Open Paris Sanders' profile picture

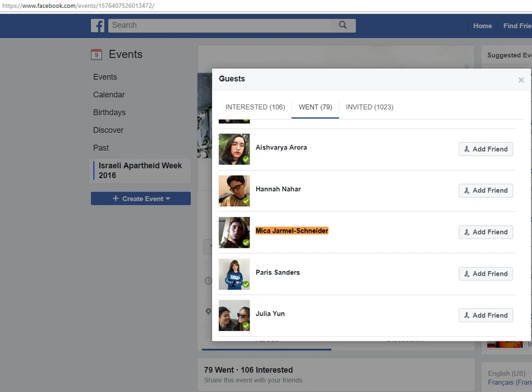[x=234, y=274]
